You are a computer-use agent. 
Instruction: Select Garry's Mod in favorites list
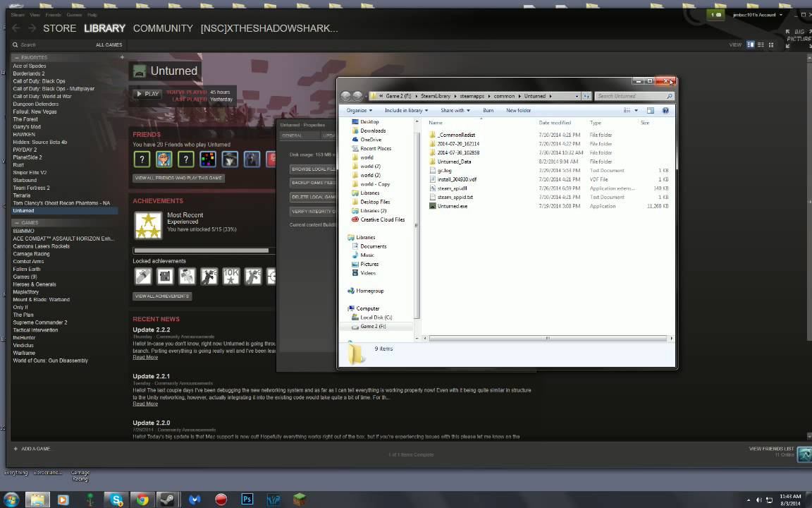tap(27, 127)
